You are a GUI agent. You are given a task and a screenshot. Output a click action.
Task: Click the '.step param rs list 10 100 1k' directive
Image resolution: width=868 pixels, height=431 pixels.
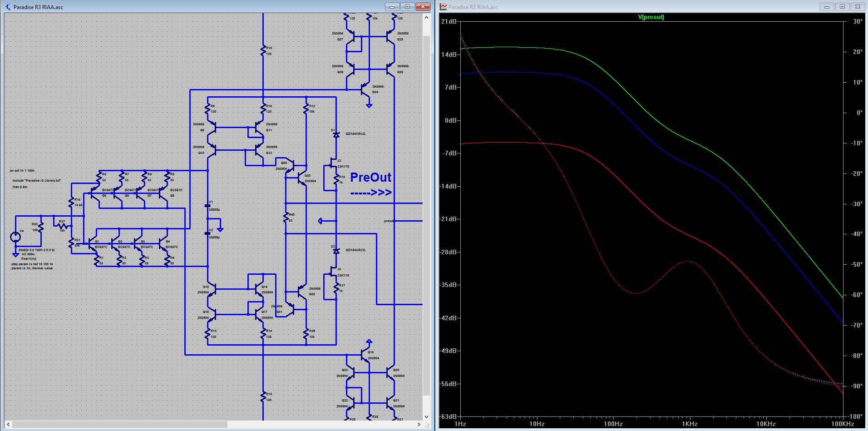click(32, 264)
